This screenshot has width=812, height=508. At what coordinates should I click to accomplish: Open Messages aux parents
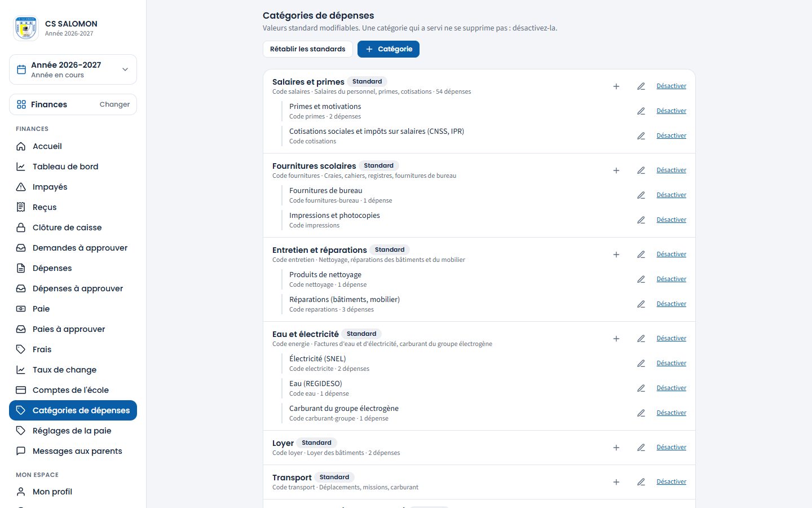[73, 451]
